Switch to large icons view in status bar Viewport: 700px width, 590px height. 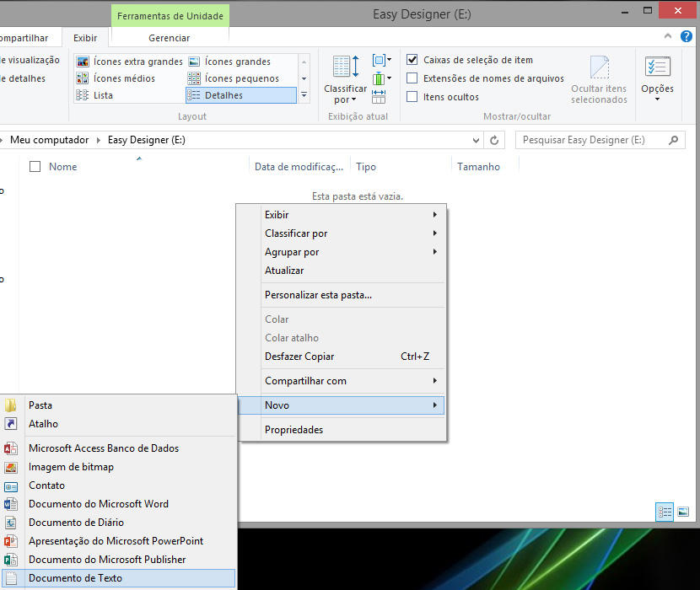coord(683,512)
